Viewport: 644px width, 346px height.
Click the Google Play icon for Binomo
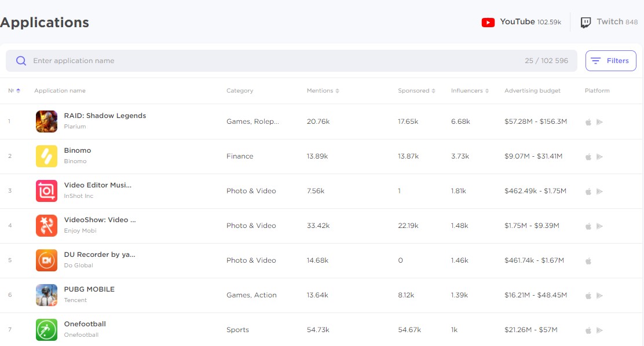coord(599,157)
